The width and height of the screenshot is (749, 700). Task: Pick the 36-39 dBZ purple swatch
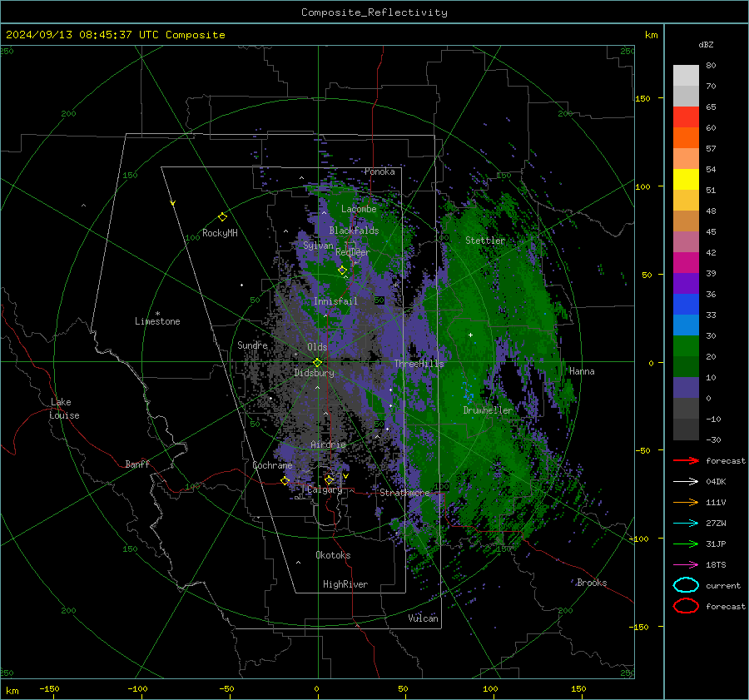[686, 283]
